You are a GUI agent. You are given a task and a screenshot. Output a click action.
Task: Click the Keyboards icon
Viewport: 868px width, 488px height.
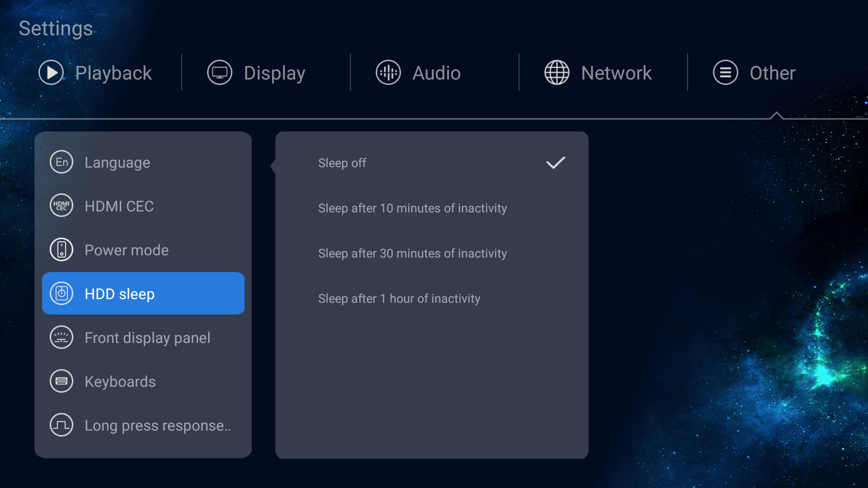coord(61,381)
